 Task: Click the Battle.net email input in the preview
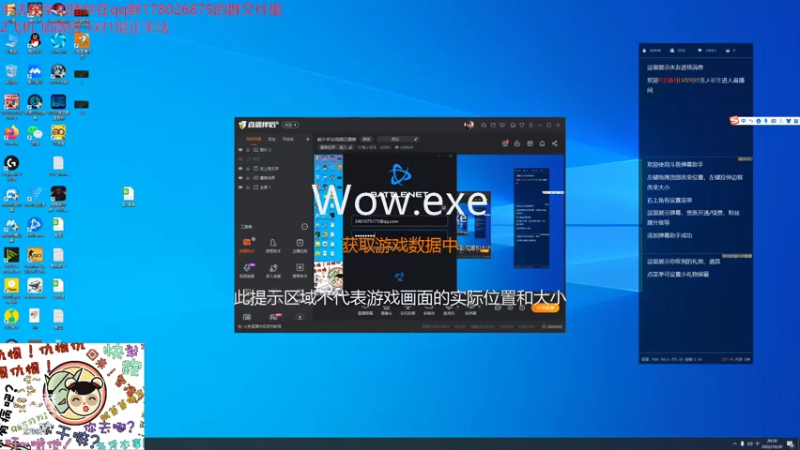[399, 221]
